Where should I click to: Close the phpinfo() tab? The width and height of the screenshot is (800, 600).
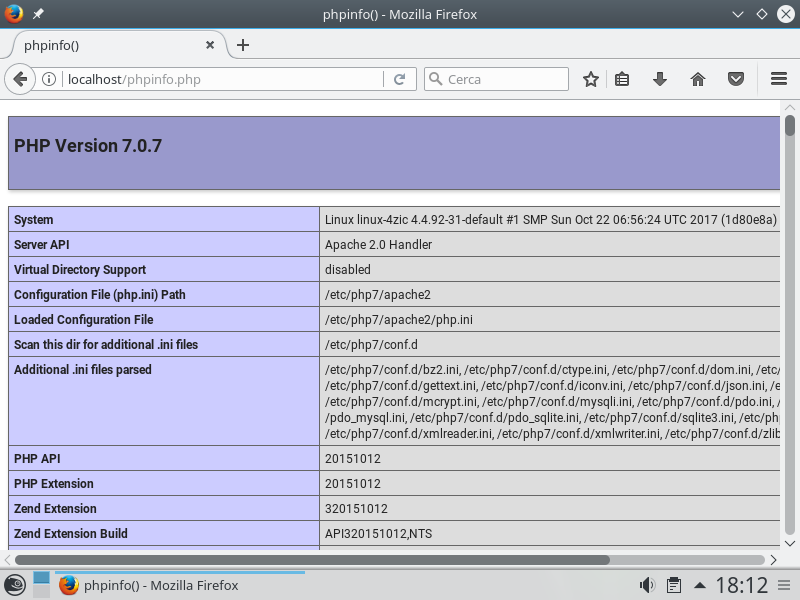(210, 45)
